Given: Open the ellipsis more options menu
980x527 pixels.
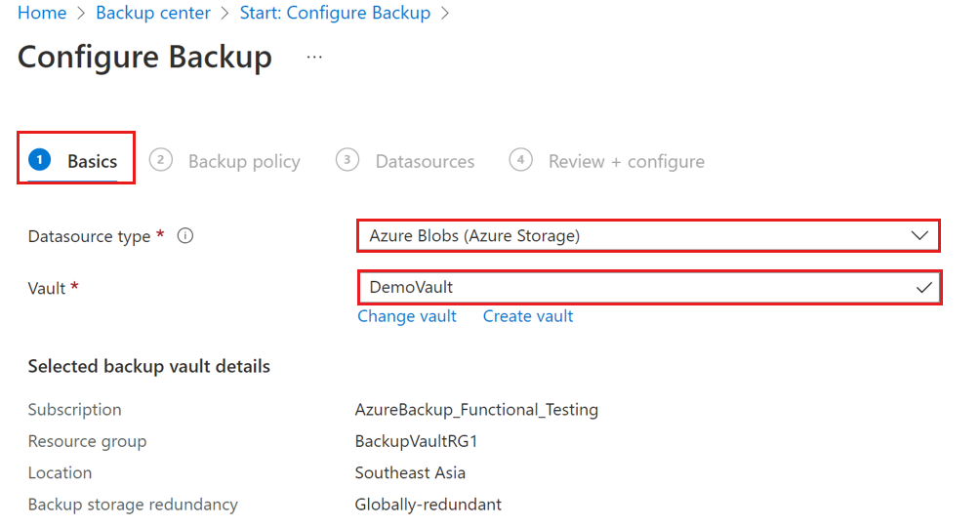Looking at the screenshot, I should [x=314, y=58].
